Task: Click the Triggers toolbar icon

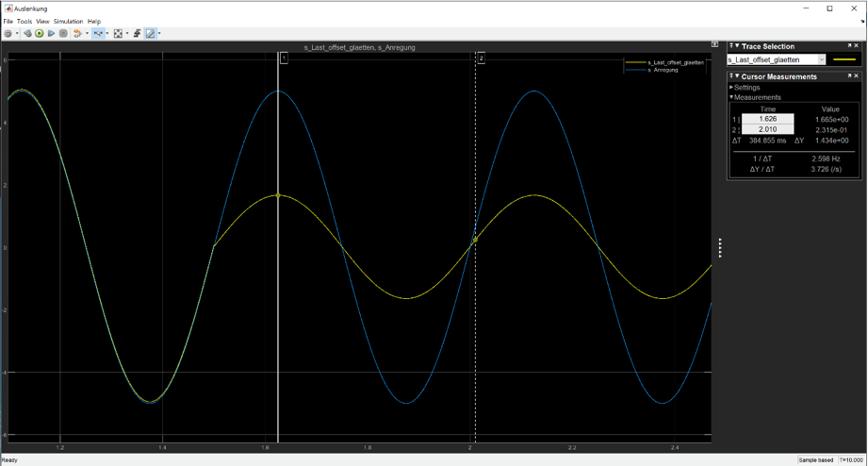Action: tap(137, 33)
